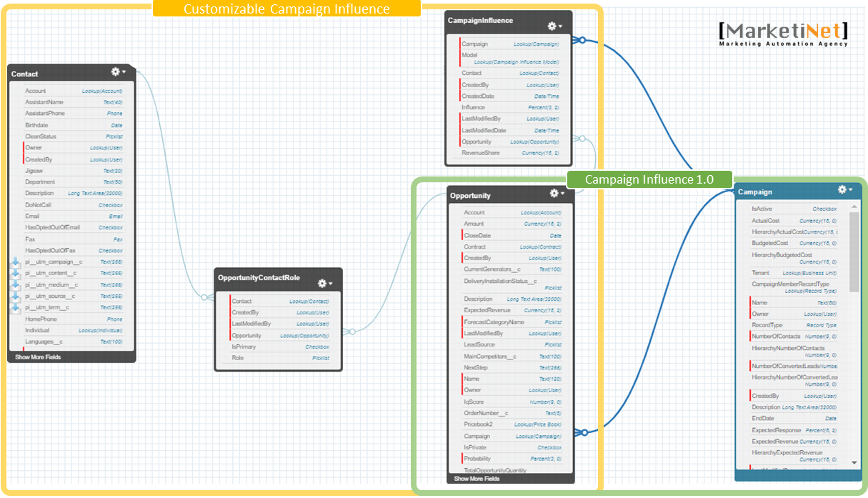Click the Probability field in Opportunity
Image resolution: width=868 pixels, height=498 pixels.
[512, 459]
